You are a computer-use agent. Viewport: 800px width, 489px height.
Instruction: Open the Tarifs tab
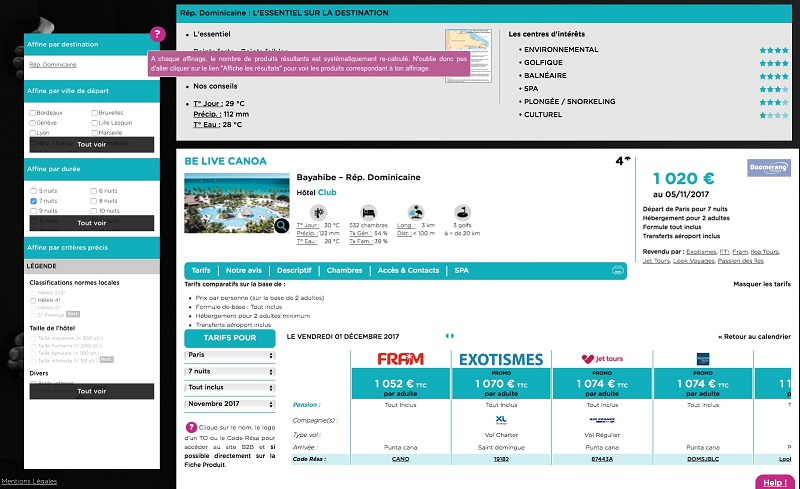point(201,271)
